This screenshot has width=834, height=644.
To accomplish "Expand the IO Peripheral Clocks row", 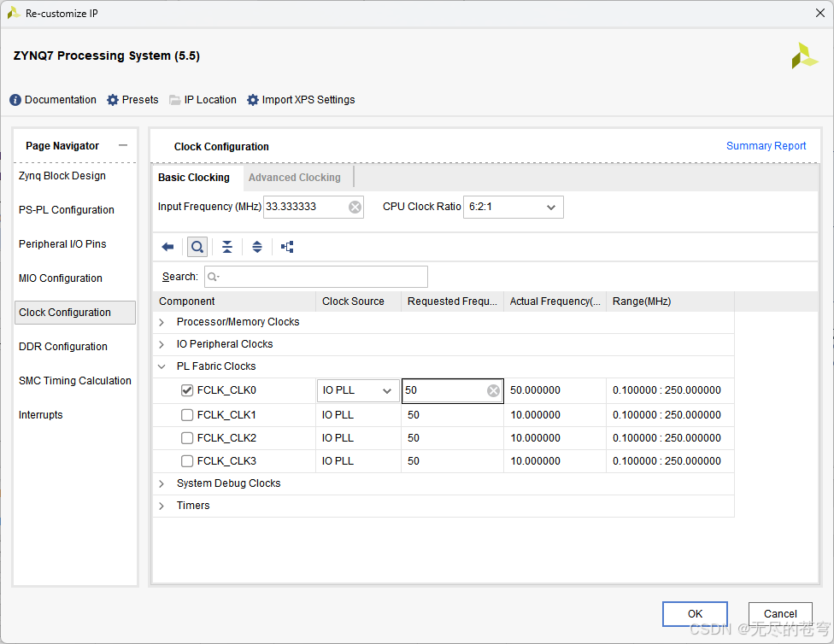I will [162, 344].
